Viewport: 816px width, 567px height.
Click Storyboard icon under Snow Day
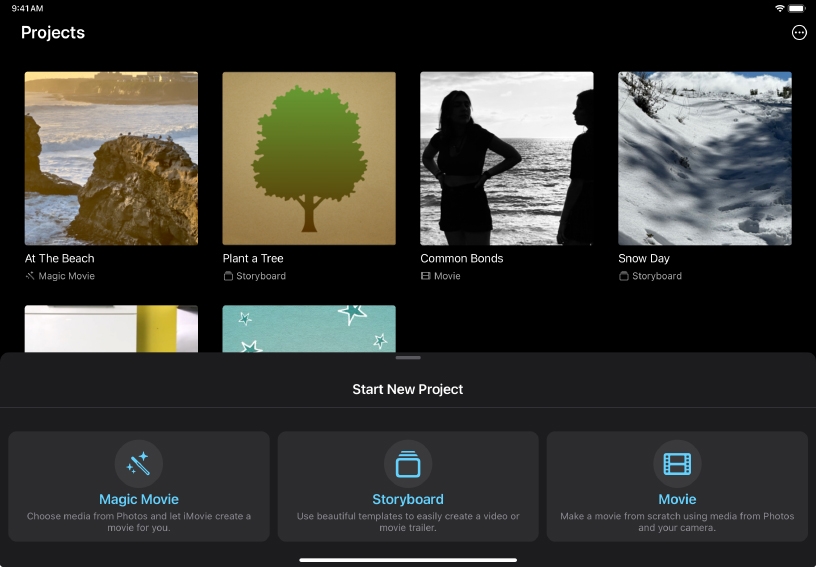pos(624,276)
